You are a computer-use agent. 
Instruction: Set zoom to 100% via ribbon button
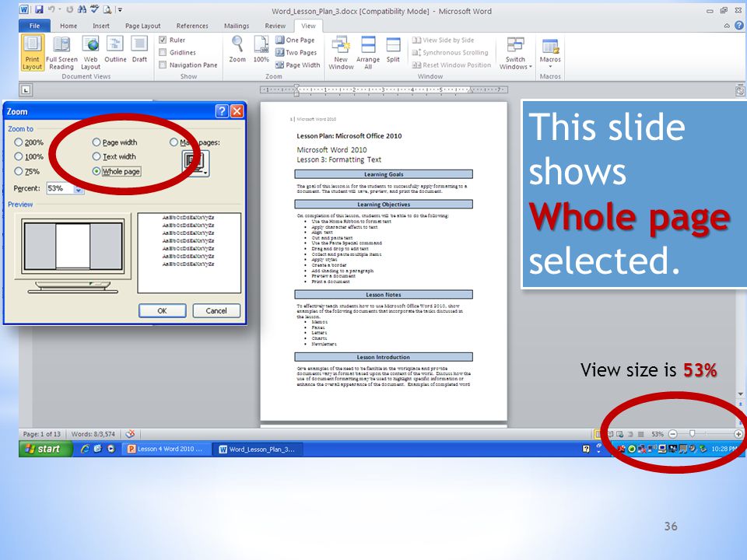(x=261, y=50)
